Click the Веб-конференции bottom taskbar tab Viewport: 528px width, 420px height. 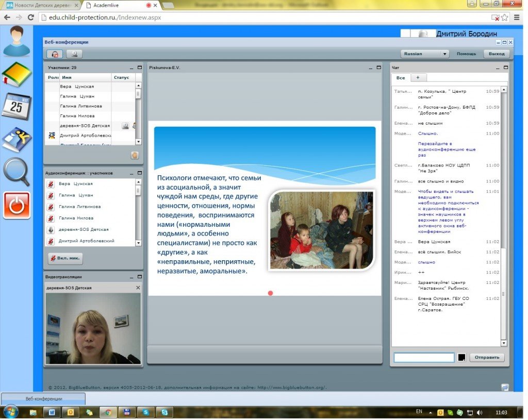[x=44, y=399]
